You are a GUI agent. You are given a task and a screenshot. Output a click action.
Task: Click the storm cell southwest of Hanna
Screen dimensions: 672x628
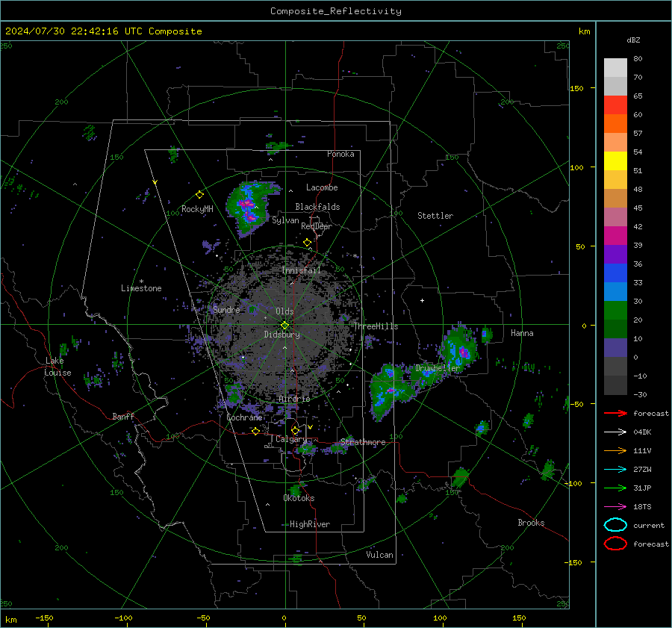pos(459,348)
